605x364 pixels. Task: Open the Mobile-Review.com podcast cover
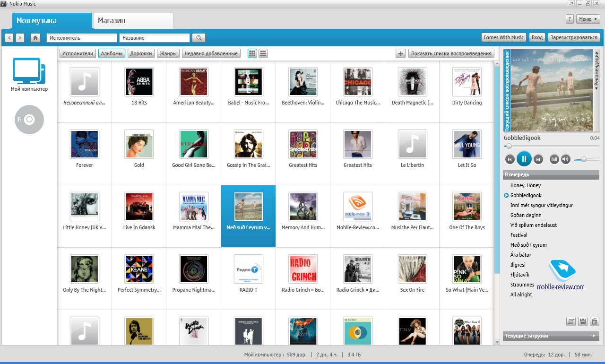[x=358, y=206]
